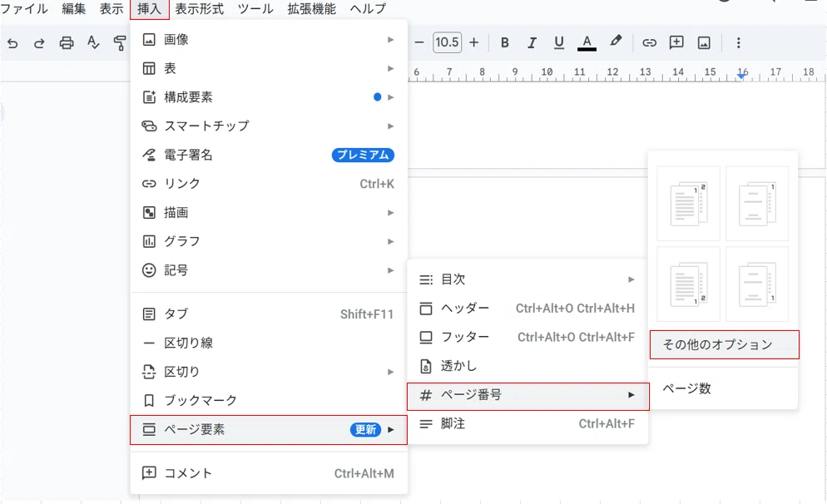The width and height of the screenshot is (827, 504).
Task: Open the text color picker A
Action: coord(587,42)
